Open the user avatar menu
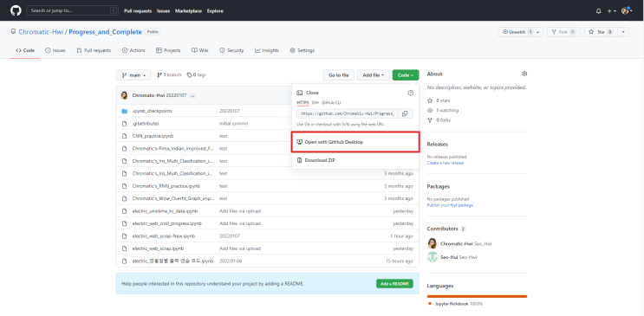This screenshot has height=316, width=644. coord(627,11)
